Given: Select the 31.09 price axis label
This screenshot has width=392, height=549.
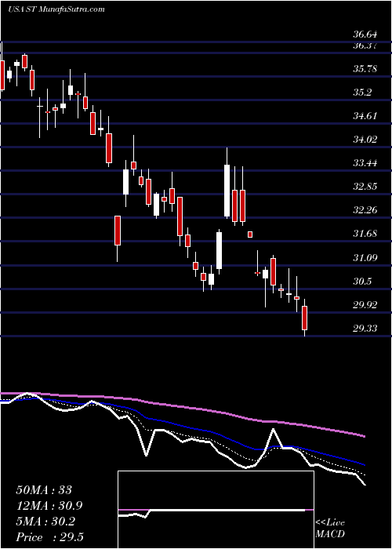Looking at the screenshot, I should (x=365, y=258).
